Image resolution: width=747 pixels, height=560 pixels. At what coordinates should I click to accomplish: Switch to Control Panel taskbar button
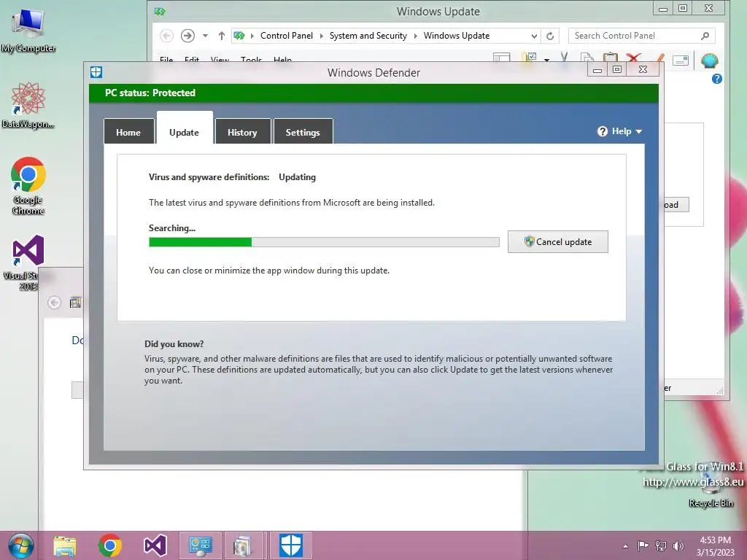pyautogui.click(x=200, y=545)
